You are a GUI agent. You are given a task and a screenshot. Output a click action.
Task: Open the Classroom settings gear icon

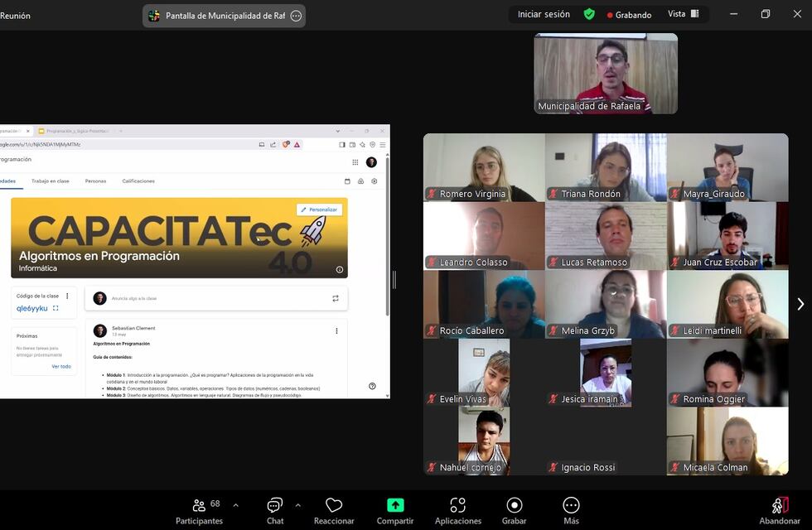click(x=375, y=181)
